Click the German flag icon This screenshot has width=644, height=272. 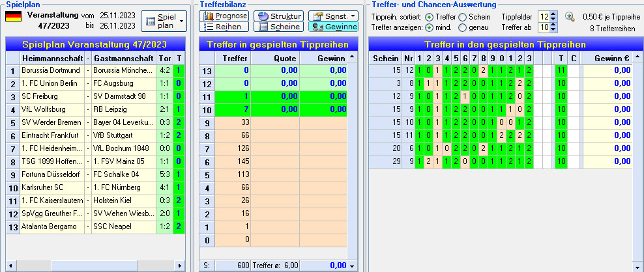pos(13,16)
